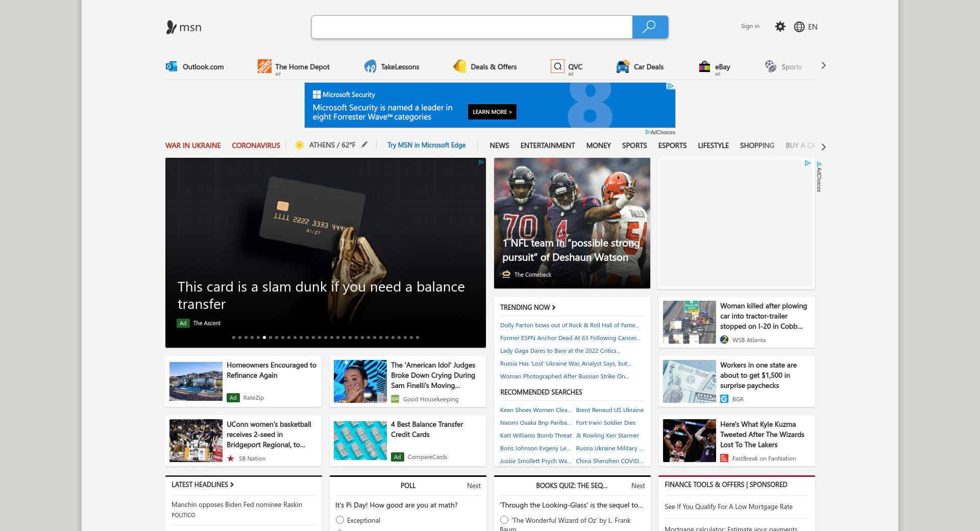This screenshot has width=980, height=531.
Task: Go to the Money section
Action: click(x=598, y=146)
